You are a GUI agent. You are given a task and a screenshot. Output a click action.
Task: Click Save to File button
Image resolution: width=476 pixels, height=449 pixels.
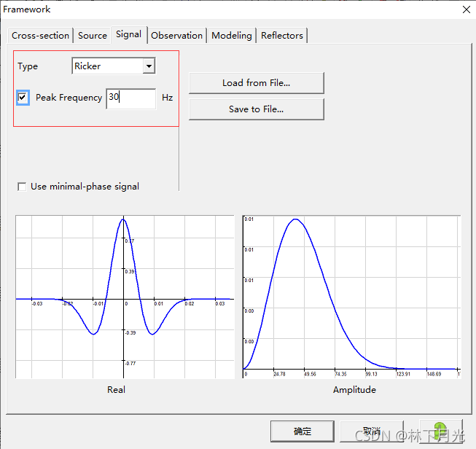256,109
